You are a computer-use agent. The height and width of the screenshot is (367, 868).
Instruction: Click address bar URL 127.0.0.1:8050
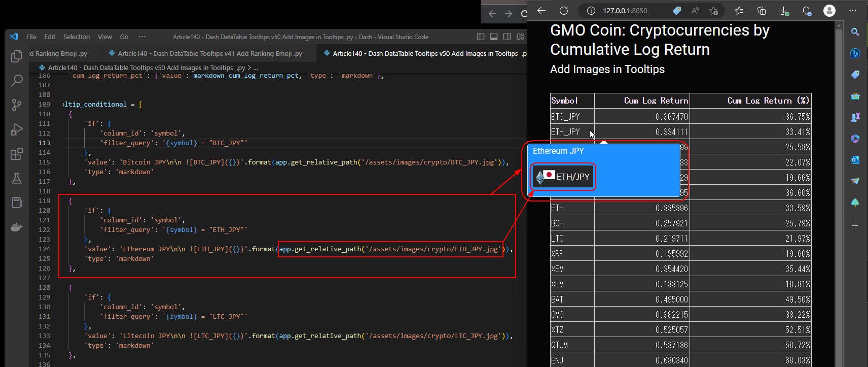coord(625,11)
